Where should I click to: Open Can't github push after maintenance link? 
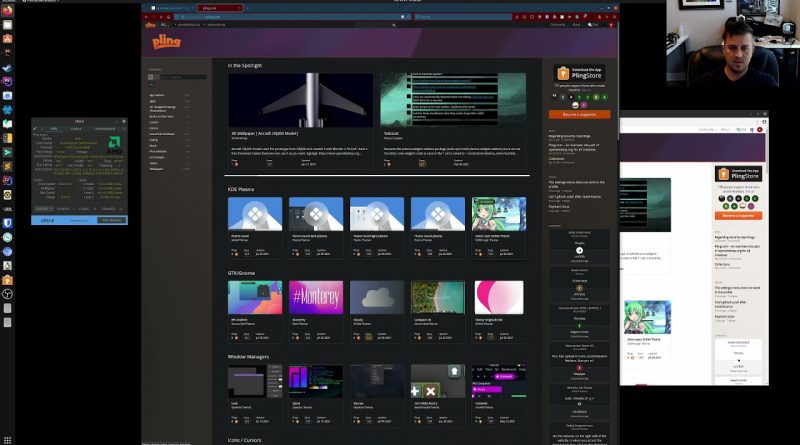(x=574, y=196)
